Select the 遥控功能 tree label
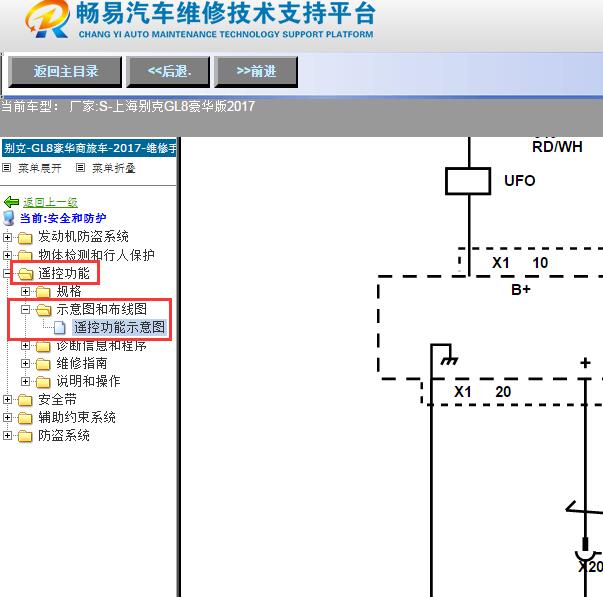 [x=64, y=273]
